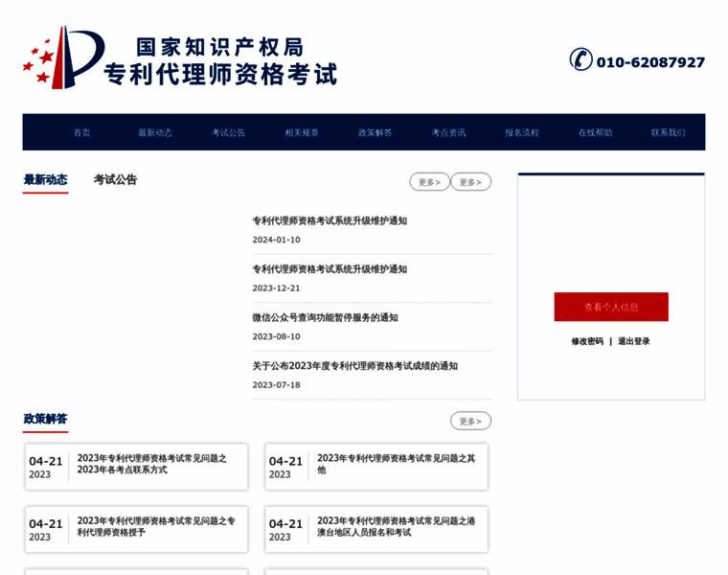This screenshot has height=575, width=728.
Task: Click the date 2023-08-10
Action: click(x=276, y=336)
